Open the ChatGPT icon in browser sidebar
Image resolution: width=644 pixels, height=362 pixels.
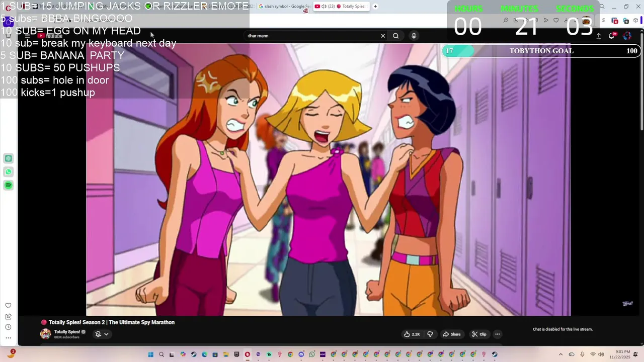click(x=8, y=158)
